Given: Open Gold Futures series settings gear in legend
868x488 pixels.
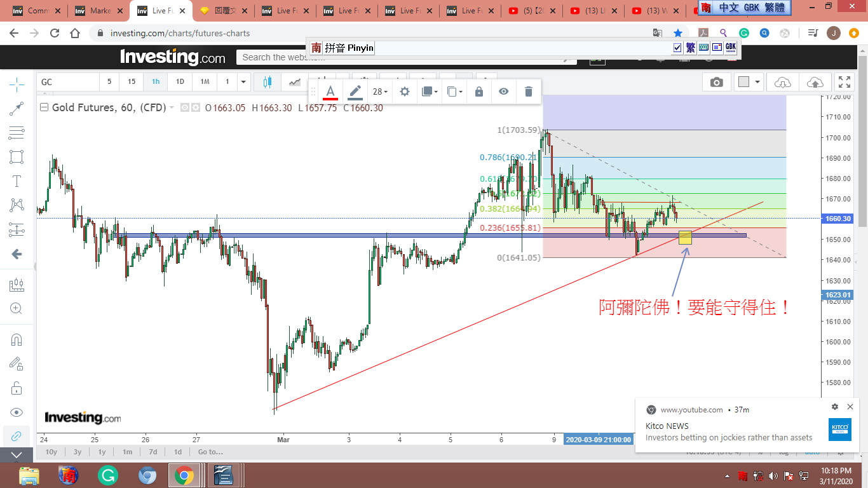Looking at the screenshot, I should point(196,108).
